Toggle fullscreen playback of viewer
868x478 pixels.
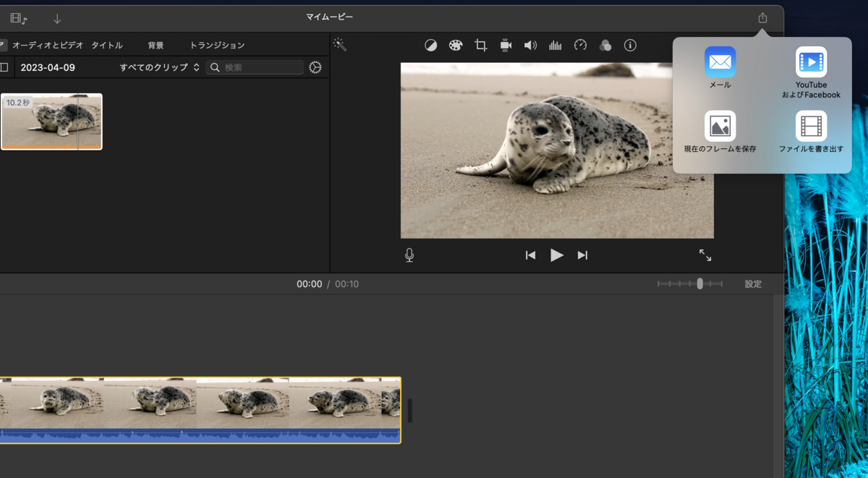point(705,255)
